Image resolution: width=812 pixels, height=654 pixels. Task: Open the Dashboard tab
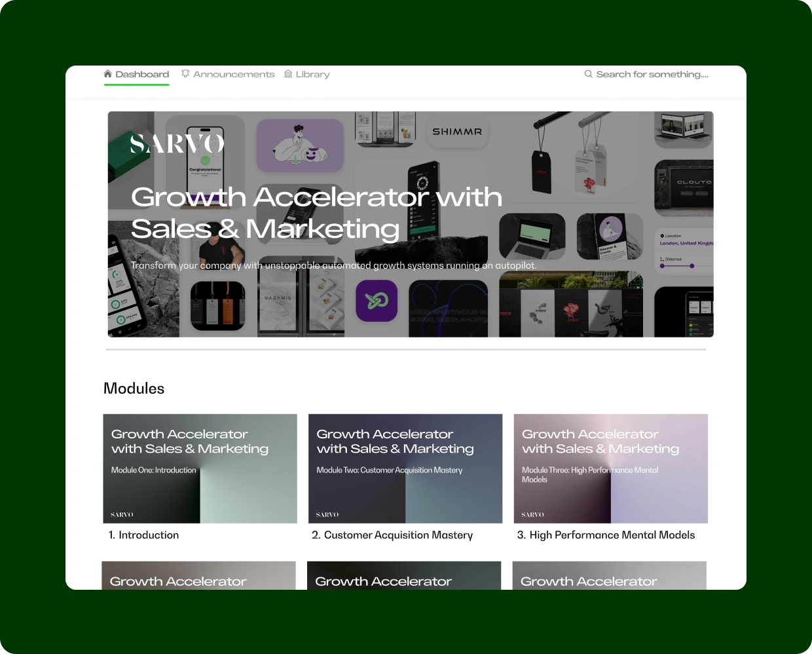pos(136,74)
